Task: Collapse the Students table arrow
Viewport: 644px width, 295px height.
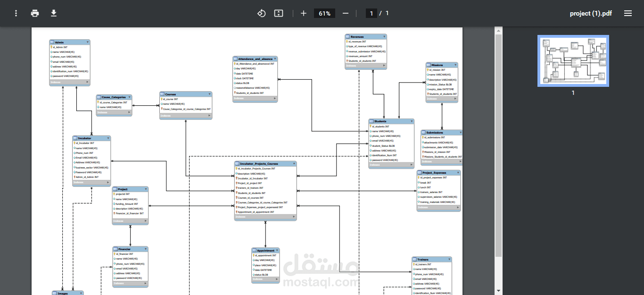Action: 412,121
